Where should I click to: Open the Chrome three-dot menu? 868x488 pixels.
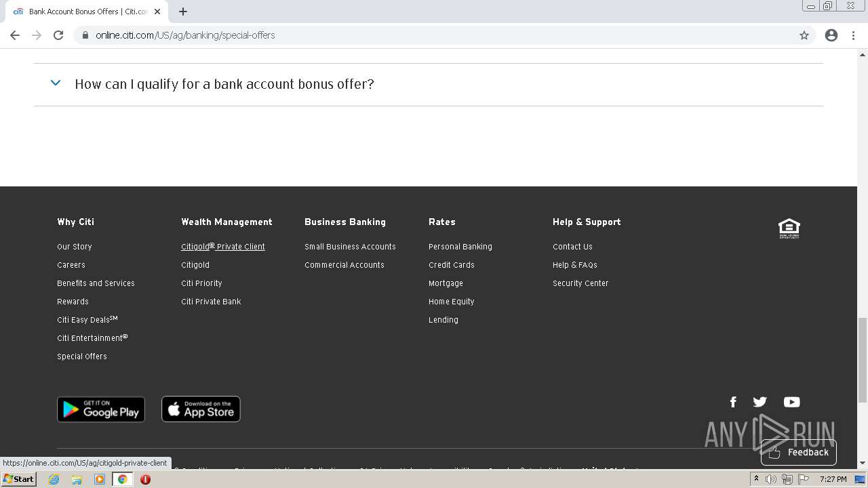(x=854, y=35)
